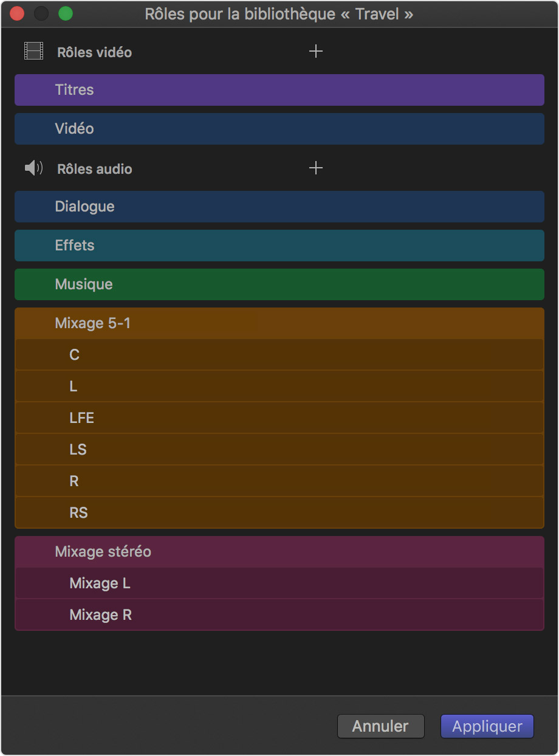Close the roles window with red button
Image resolution: width=559 pixels, height=756 pixels.
17,14
